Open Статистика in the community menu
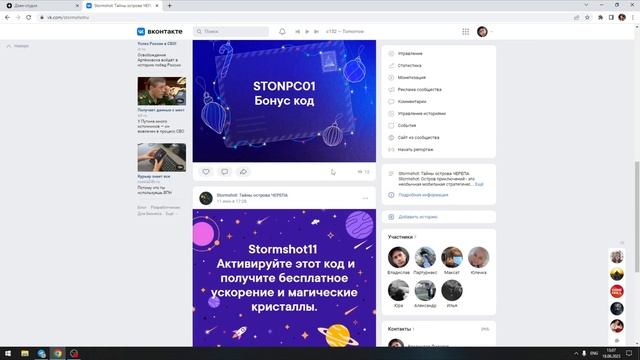This screenshot has width=640, height=360. 409,65
